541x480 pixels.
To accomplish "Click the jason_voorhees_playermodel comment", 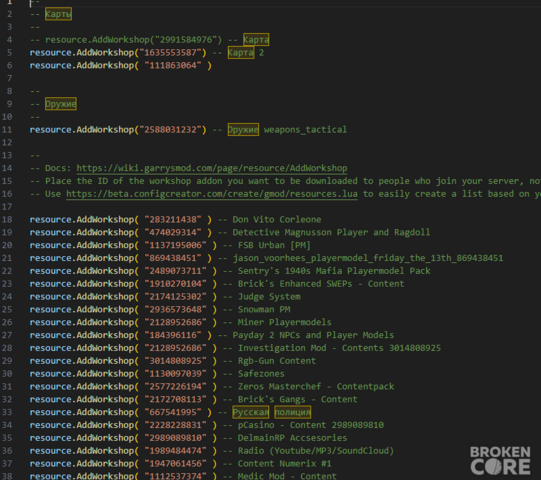I will click(x=368, y=258).
